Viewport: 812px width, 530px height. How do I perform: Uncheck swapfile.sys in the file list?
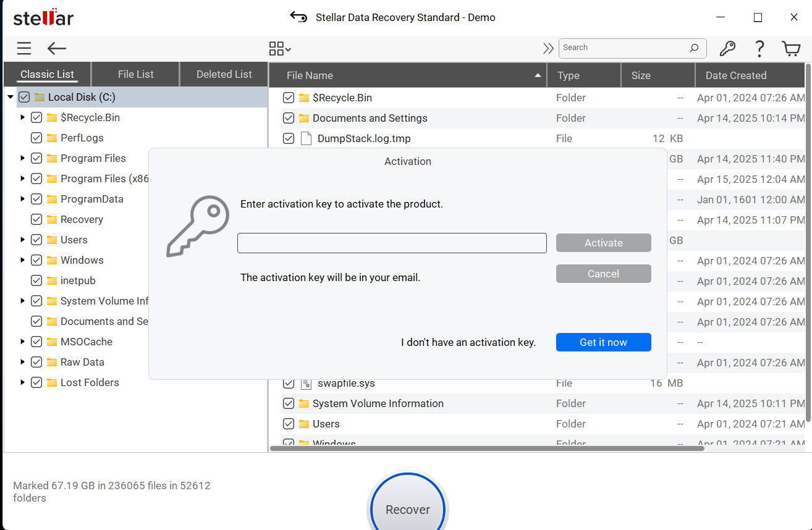point(289,384)
